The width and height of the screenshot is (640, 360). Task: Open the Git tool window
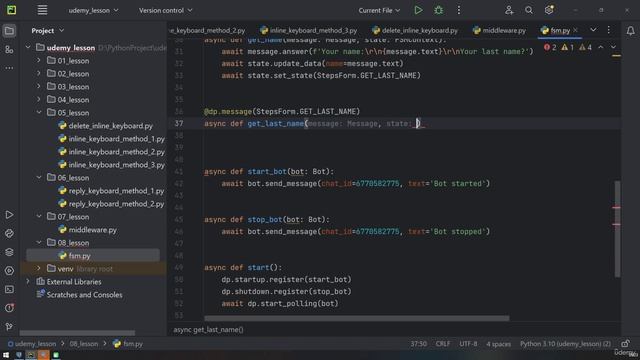coord(9,327)
